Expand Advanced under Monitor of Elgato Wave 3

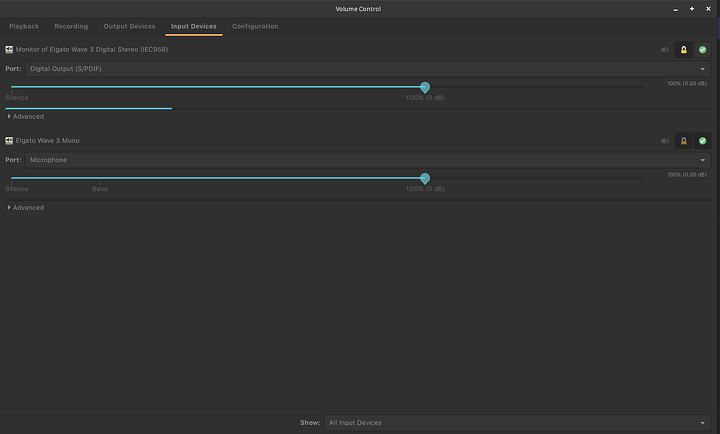26,117
